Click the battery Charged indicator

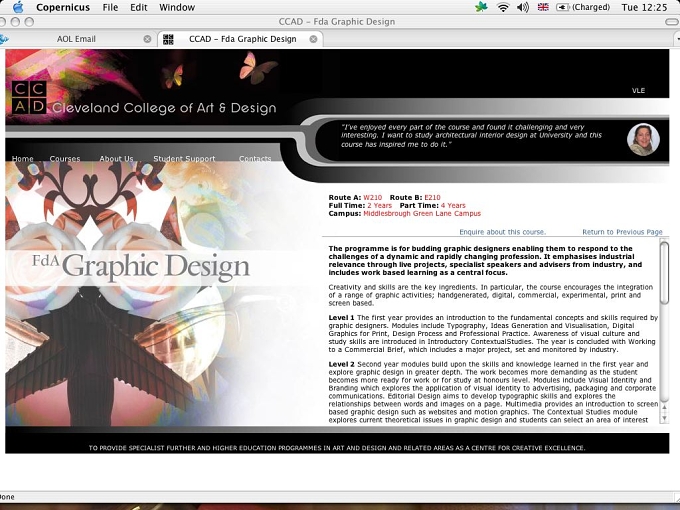pyautogui.click(x=583, y=7)
